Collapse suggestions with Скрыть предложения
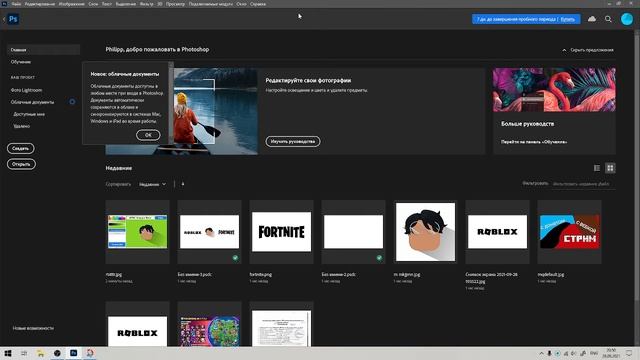The height and width of the screenshot is (360, 640). point(588,50)
